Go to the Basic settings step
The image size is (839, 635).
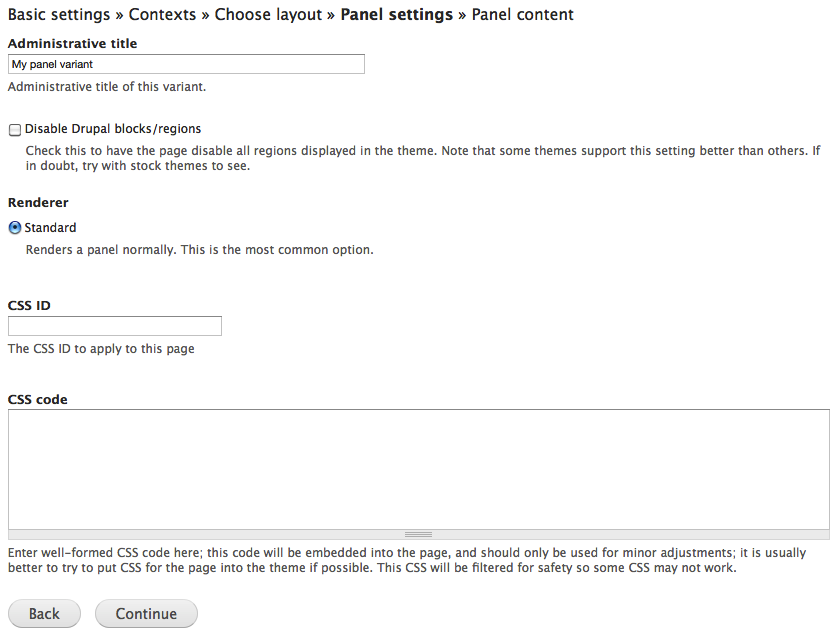[x=59, y=15]
